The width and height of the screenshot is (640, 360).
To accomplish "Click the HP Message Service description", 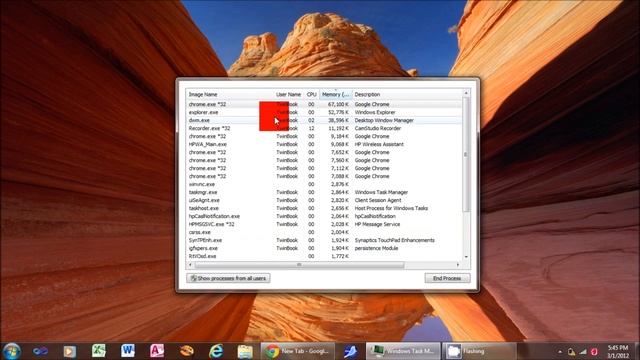I will (x=377, y=224).
